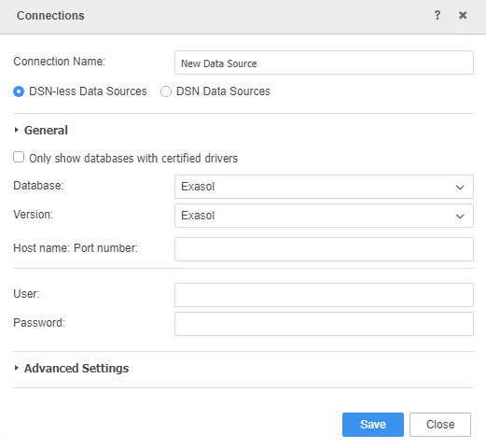Image resolution: width=486 pixels, height=448 pixels.
Task: Click the chevron arrow in the Database box
Action: [x=460, y=188]
